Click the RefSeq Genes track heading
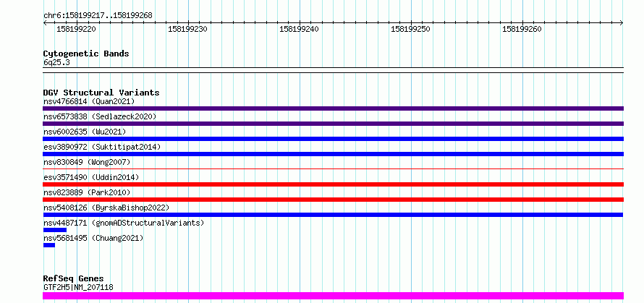The height and width of the screenshot is (303, 644). click(x=73, y=279)
